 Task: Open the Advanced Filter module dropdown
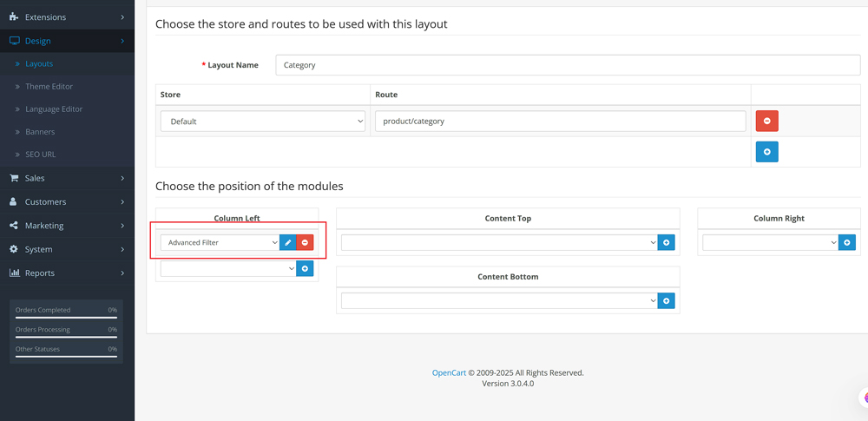tap(220, 243)
